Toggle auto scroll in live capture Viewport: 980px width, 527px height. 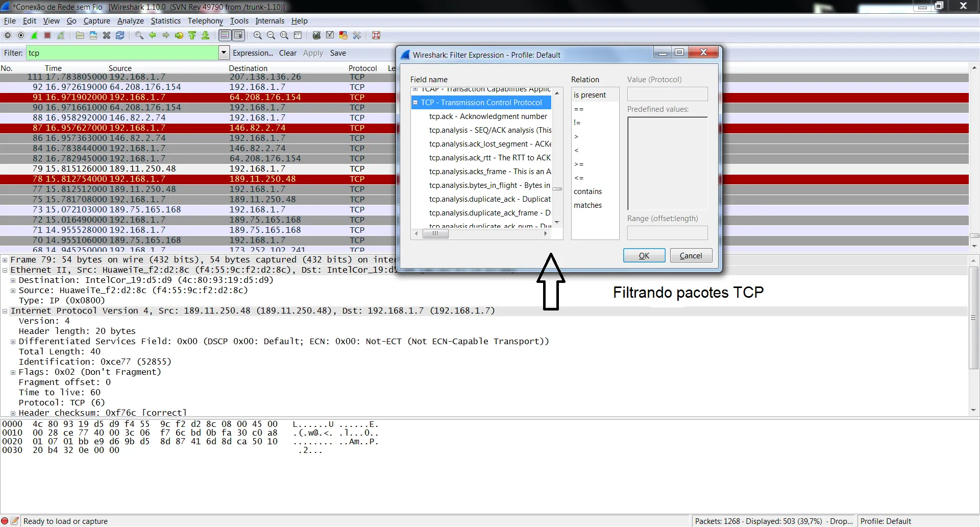coord(238,35)
